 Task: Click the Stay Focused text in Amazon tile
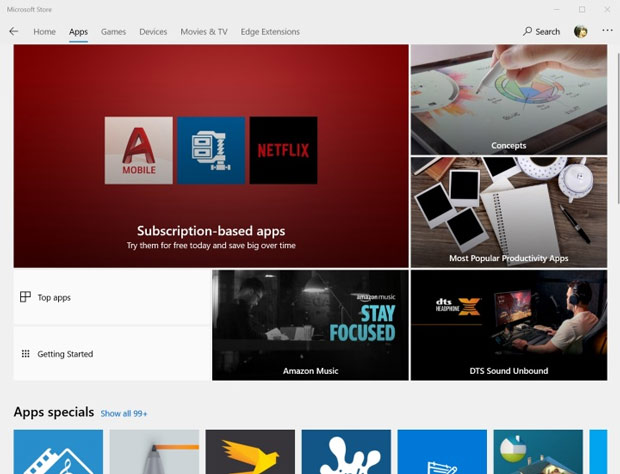click(x=363, y=323)
